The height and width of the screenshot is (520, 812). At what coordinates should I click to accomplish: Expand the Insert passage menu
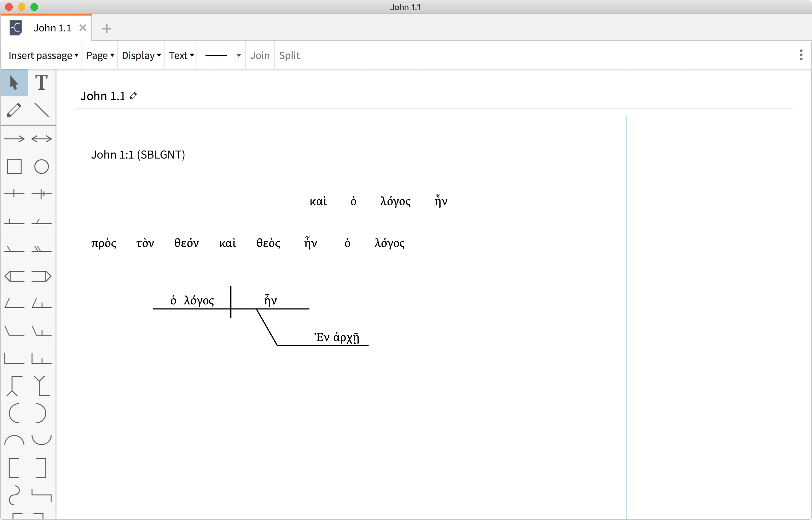pos(43,55)
